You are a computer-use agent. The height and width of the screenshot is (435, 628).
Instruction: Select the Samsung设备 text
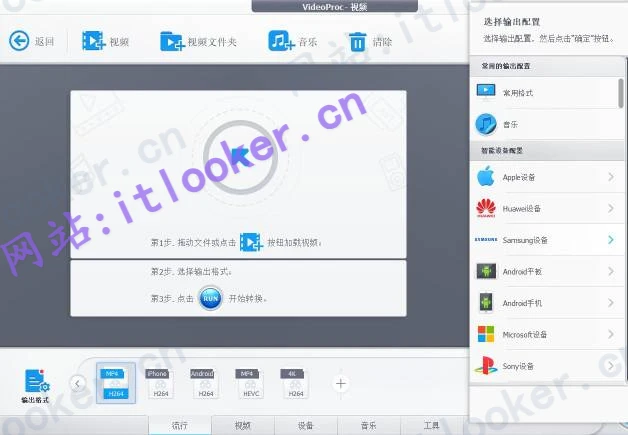tap(525, 240)
